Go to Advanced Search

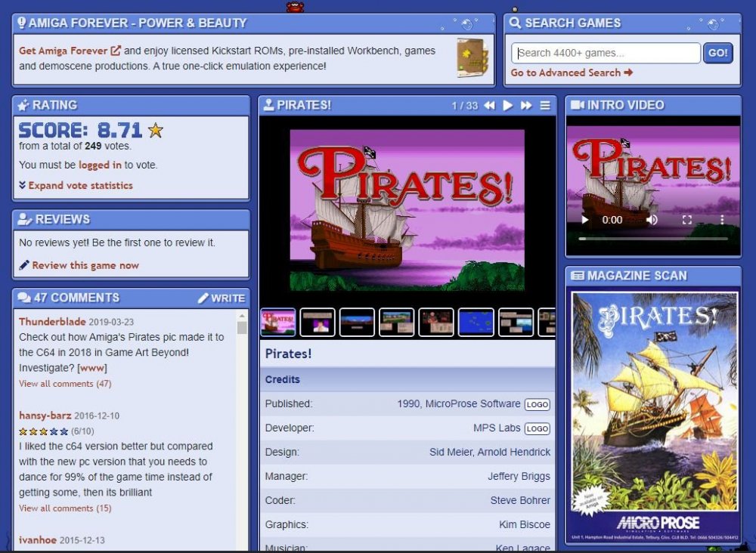[x=572, y=73]
